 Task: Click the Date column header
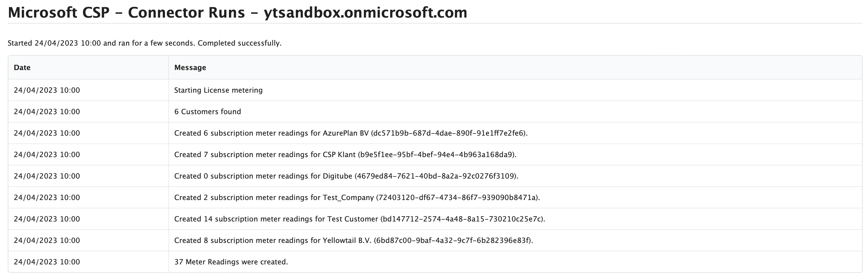22,68
